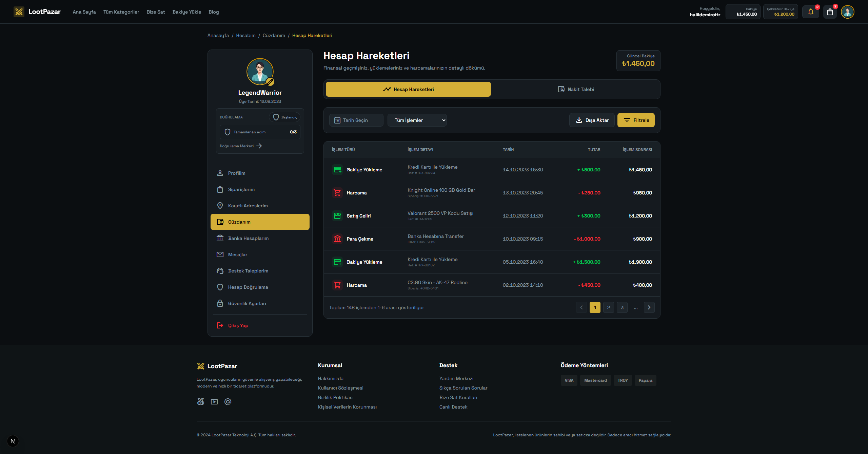The width and height of the screenshot is (868, 454).
Task: Click the Dışa Aktar export button
Action: pos(592,120)
